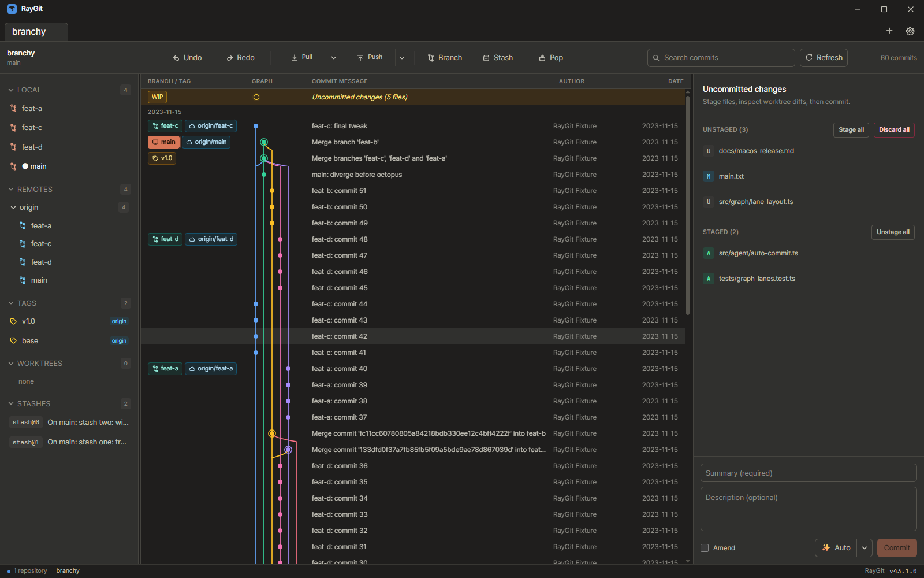Open stash@{0} entry
Viewport: 924px width, 578px height.
(x=69, y=423)
